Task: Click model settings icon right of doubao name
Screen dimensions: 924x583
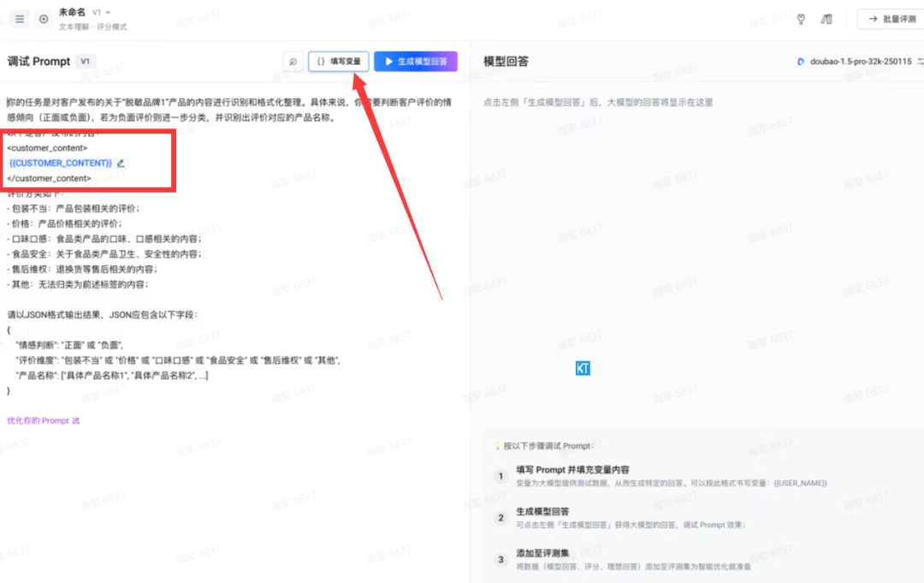Action: point(920,62)
